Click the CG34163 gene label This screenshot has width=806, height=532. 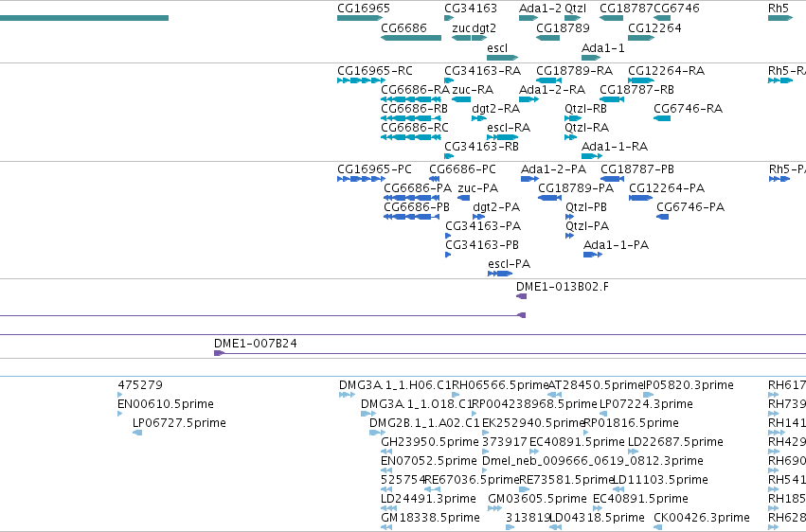471,9
